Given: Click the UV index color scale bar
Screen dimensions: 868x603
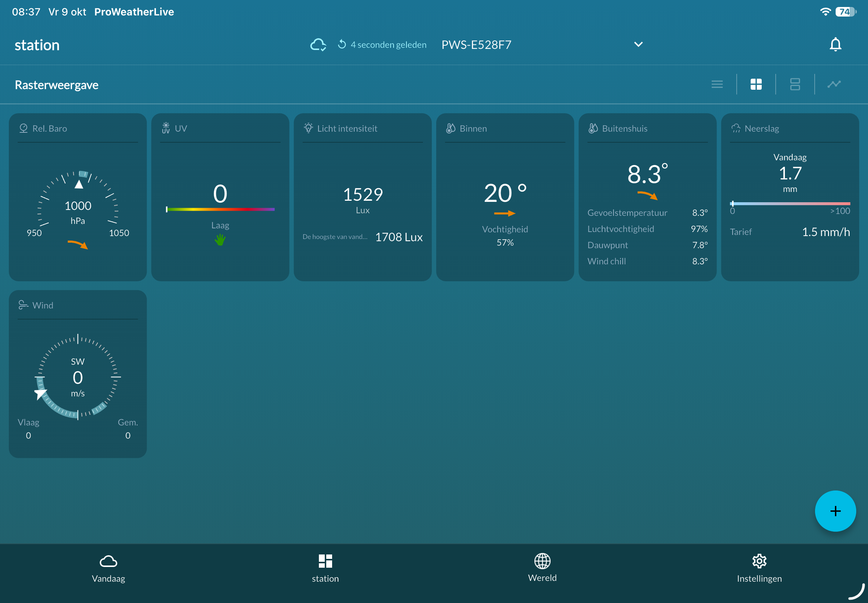Looking at the screenshot, I should pos(220,209).
